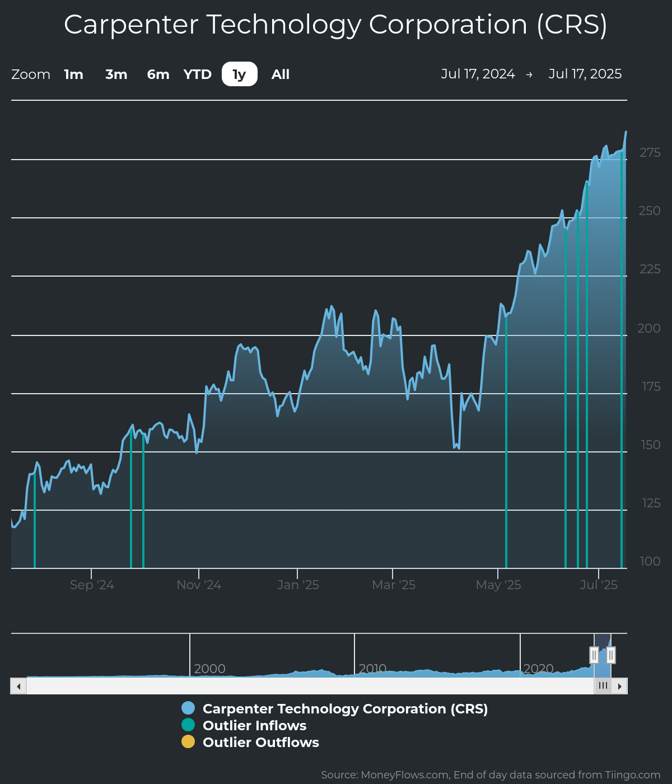Click the Nov '24 axis label
The width and height of the screenshot is (672, 784).
[x=199, y=585]
